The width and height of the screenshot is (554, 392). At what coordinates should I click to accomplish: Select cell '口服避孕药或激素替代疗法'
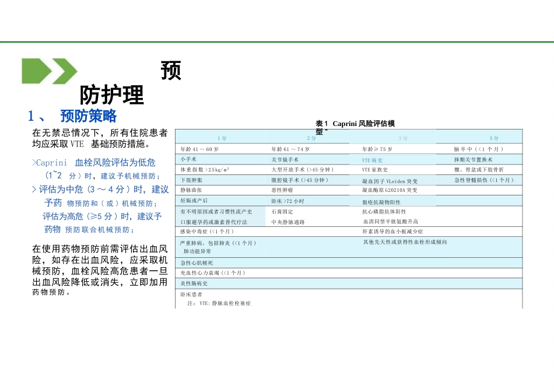coord(214,222)
